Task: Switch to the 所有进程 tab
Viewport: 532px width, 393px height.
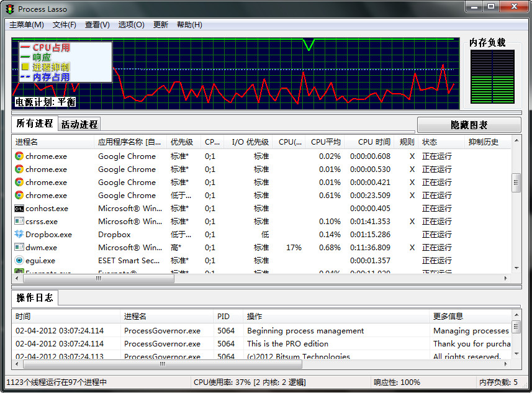Action: (x=35, y=123)
